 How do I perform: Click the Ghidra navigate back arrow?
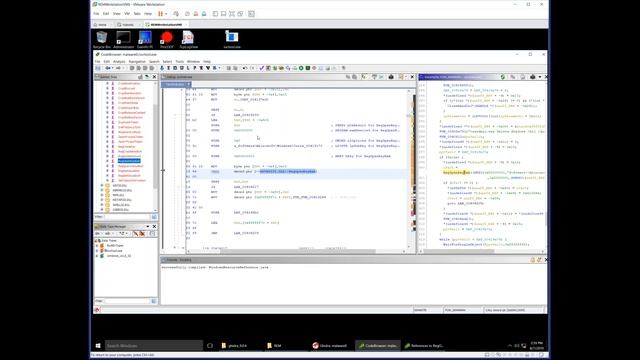coord(107,68)
